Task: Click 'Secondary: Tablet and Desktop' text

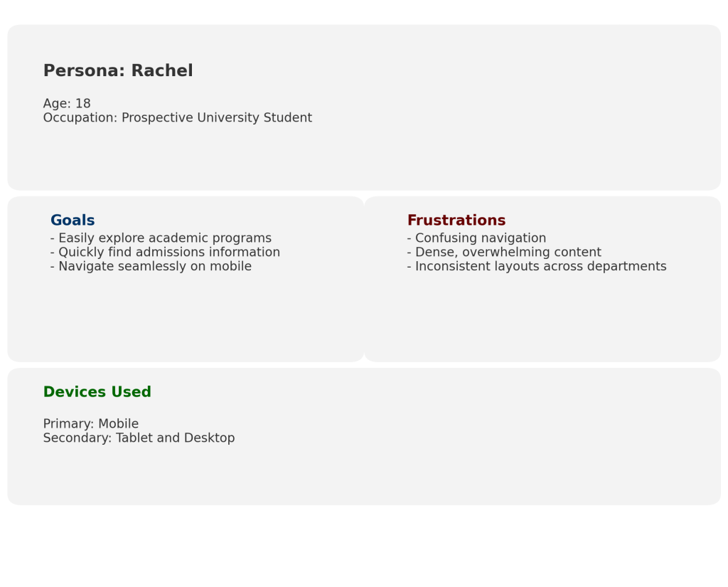Action: (139, 438)
